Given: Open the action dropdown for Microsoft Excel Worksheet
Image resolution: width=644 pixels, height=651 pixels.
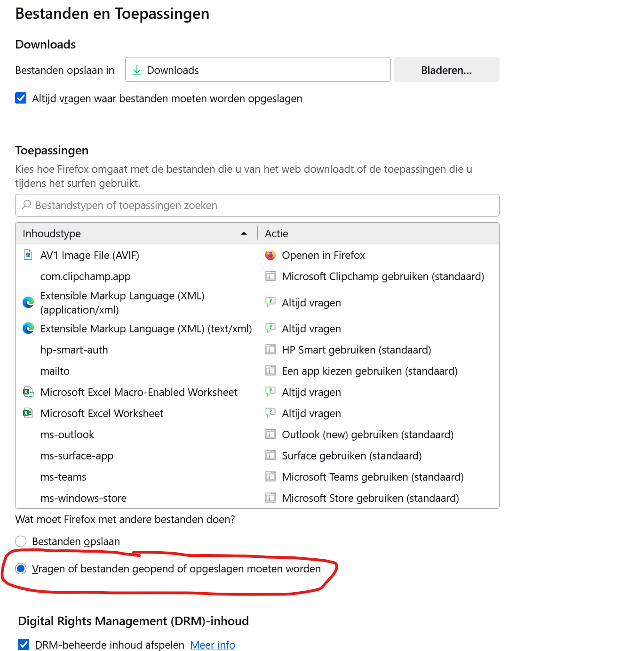Looking at the screenshot, I should click(311, 413).
